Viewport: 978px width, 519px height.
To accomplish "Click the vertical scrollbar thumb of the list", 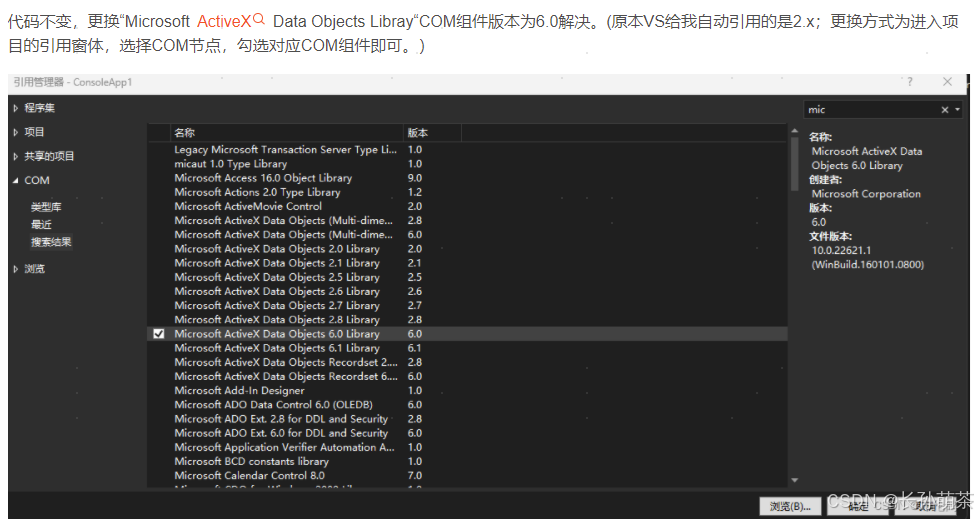I will (795, 163).
